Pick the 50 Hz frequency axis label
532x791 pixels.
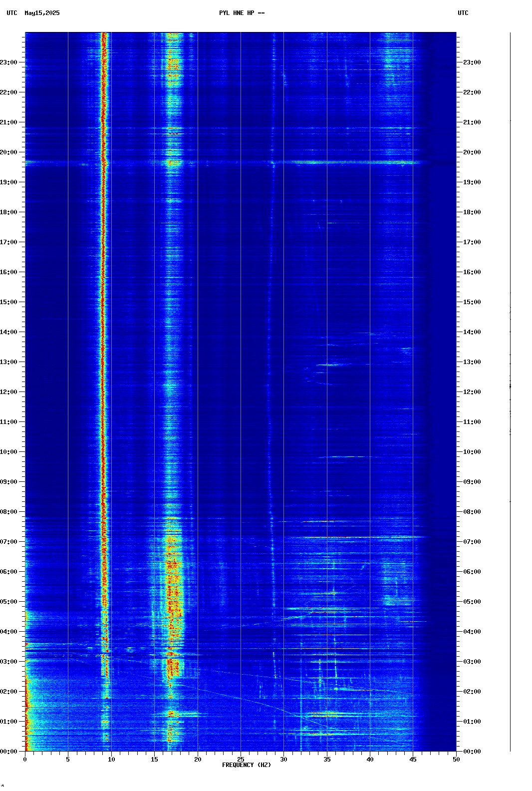coord(456,760)
